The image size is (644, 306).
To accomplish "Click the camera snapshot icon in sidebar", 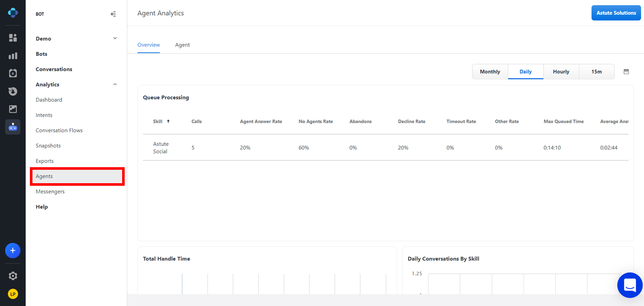I will [13, 73].
